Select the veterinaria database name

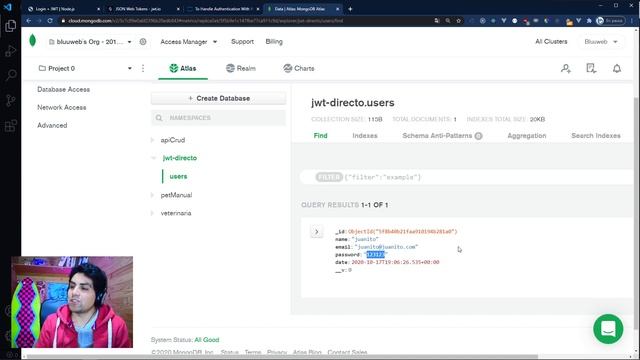[x=176, y=213]
